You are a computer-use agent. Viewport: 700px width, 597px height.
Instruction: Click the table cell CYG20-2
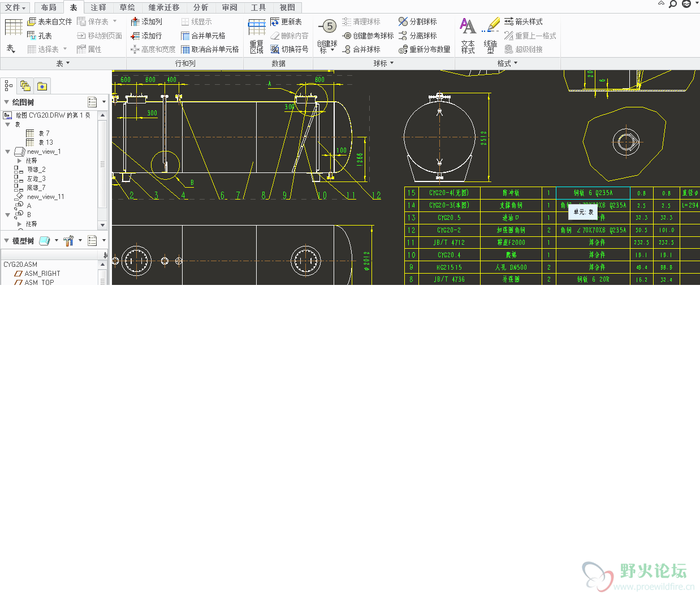449,230
